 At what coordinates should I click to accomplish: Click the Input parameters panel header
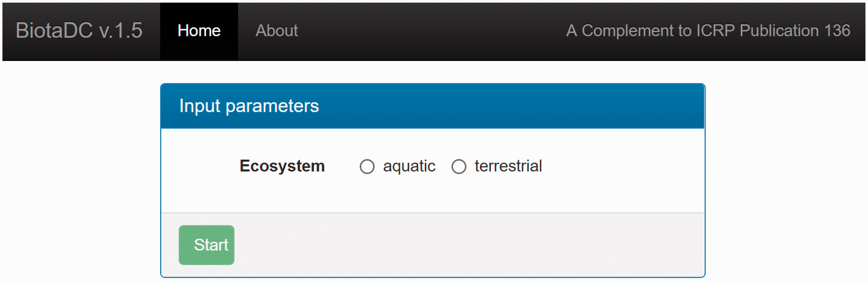tap(433, 106)
